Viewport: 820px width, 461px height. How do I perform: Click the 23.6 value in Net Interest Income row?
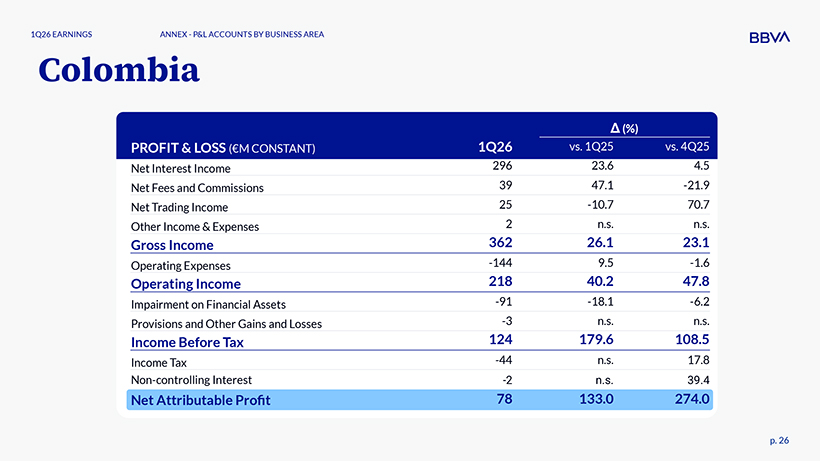[602, 166]
